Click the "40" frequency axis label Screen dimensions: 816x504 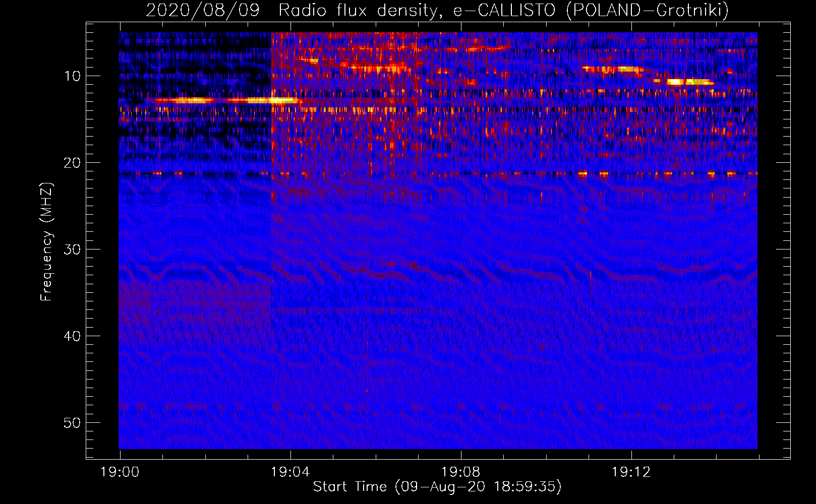(x=73, y=336)
